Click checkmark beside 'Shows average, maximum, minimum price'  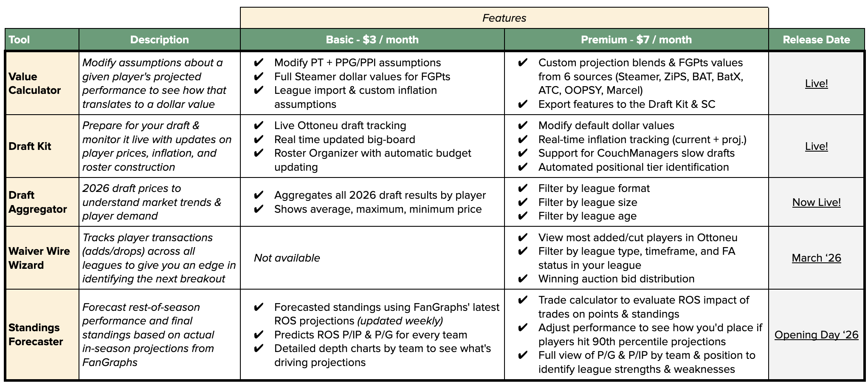258,209
